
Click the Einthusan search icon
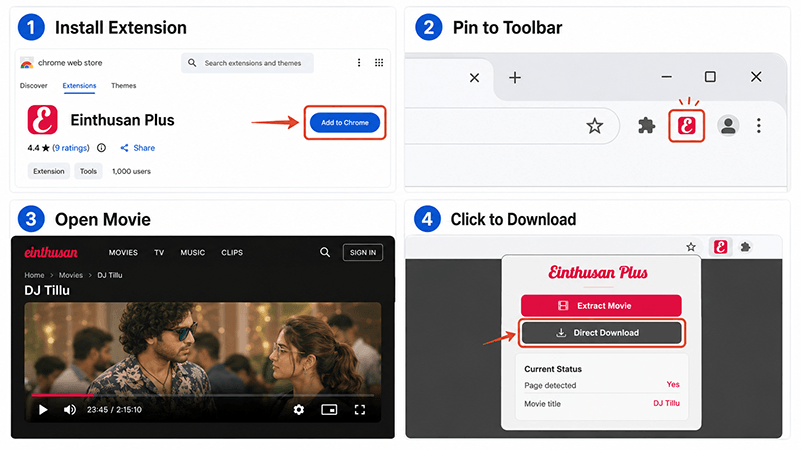pyautogui.click(x=325, y=252)
